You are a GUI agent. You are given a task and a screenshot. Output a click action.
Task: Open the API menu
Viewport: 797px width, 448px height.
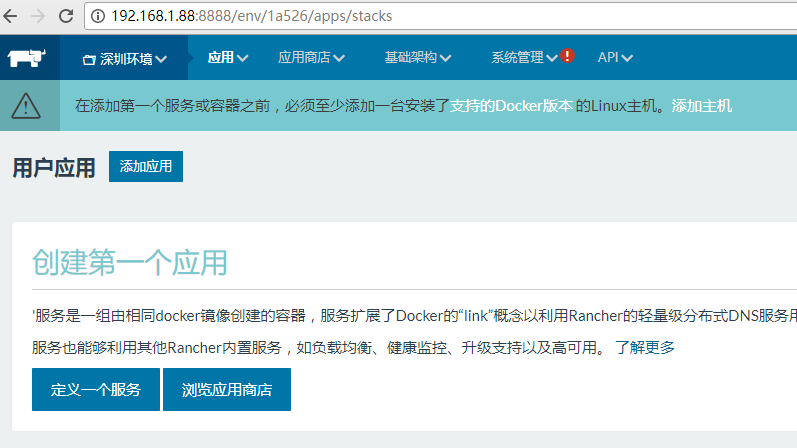(615, 57)
